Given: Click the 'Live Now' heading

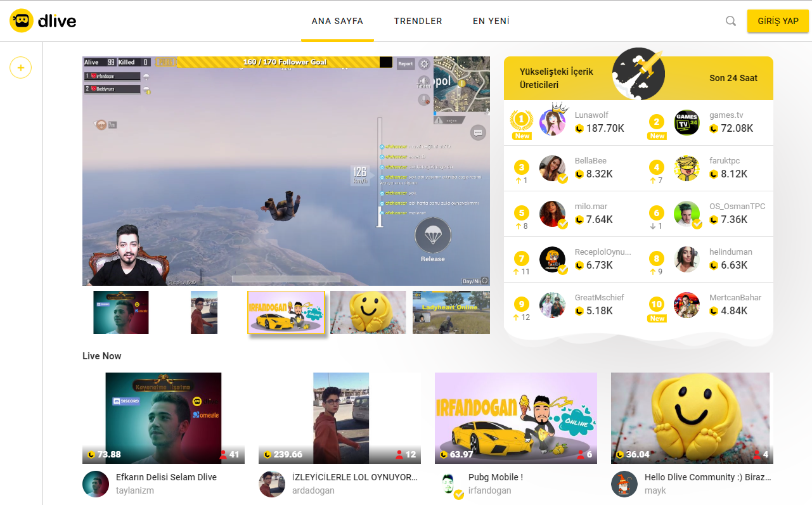Looking at the screenshot, I should 101,356.
